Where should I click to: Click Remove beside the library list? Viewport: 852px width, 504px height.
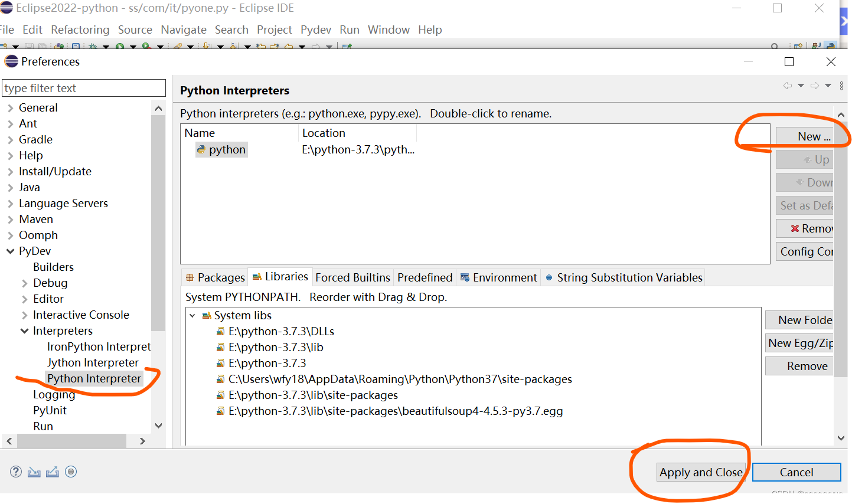point(799,366)
